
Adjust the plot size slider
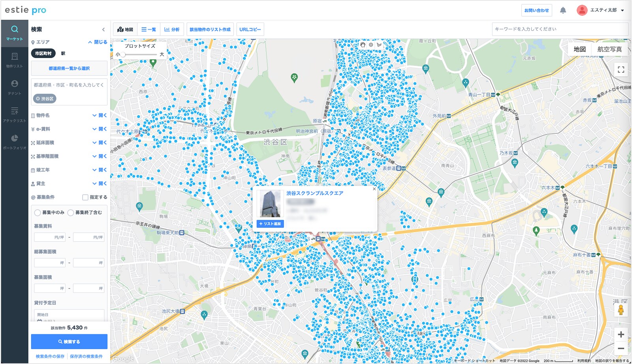pyautogui.click(x=123, y=54)
